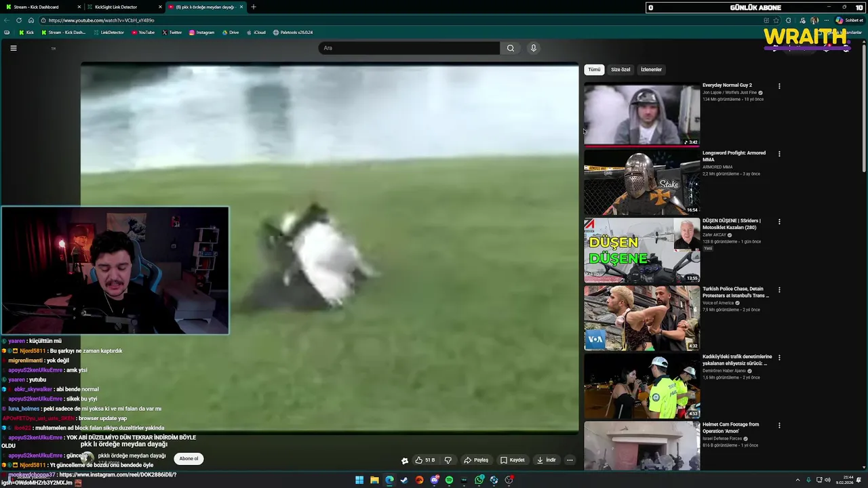Click the YouTube search magnifier button
This screenshot has height=488, width=868.
[511, 48]
